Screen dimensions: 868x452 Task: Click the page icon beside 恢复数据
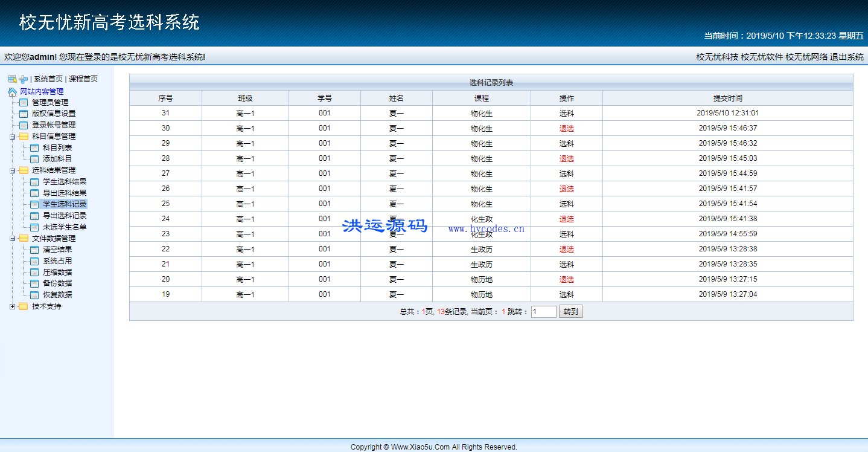click(34, 295)
